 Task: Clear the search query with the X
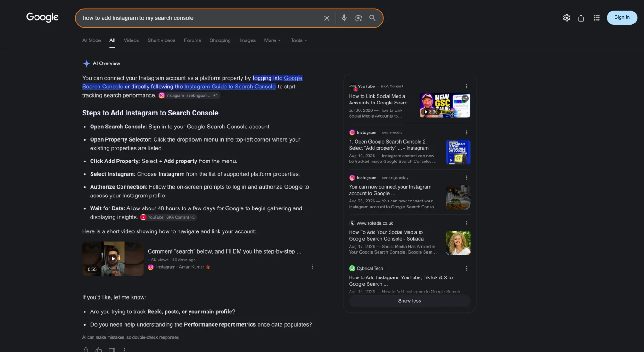[x=327, y=18]
